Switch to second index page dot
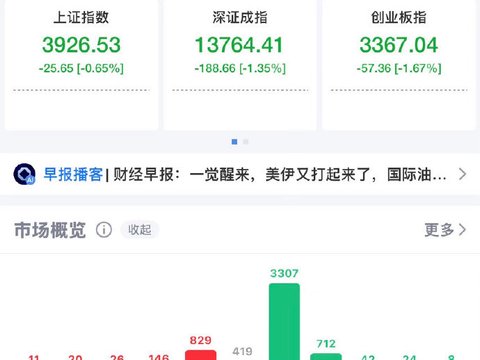Image resolution: width=480 pixels, height=360 pixels. [246, 142]
